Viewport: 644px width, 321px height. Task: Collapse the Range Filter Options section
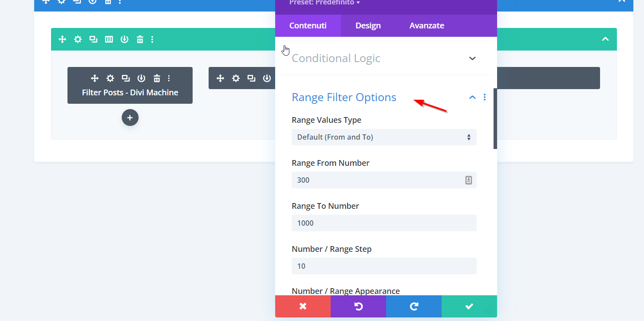point(472,98)
